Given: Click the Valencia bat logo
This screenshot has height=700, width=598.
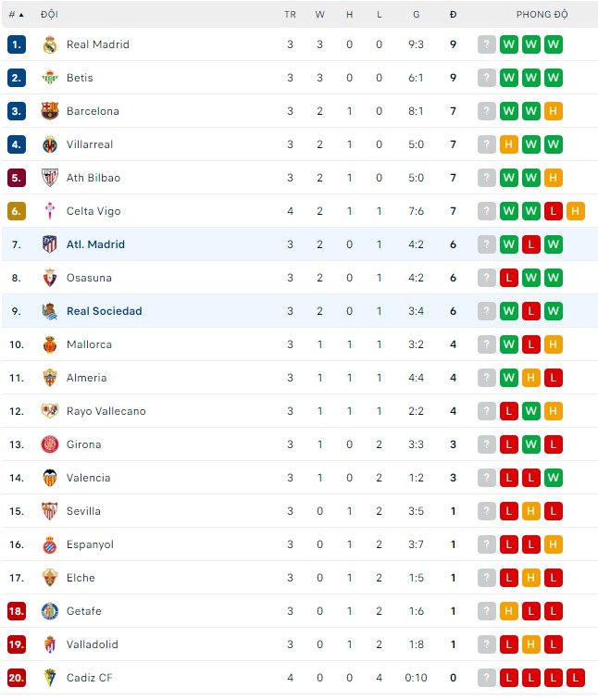Looking at the screenshot, I should 50,478.
